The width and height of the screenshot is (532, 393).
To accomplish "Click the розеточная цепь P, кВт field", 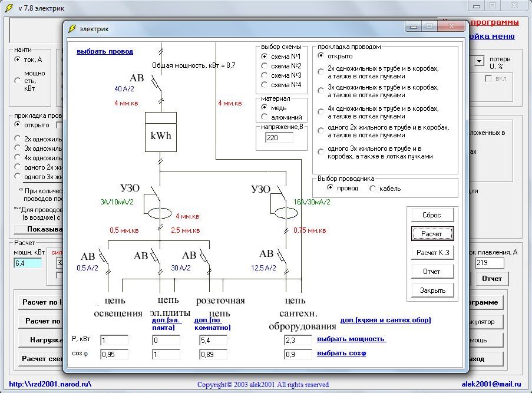I will (x=213, y=340).
